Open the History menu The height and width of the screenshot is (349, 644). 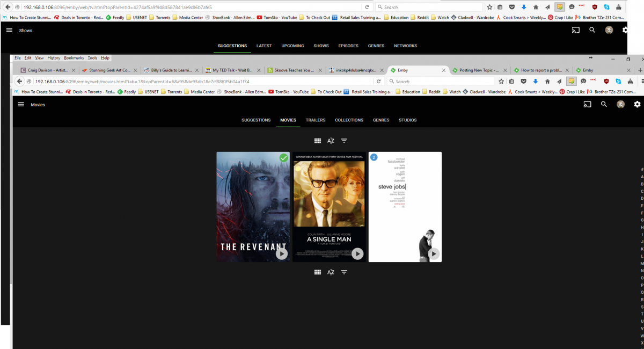tap(54, 57)
